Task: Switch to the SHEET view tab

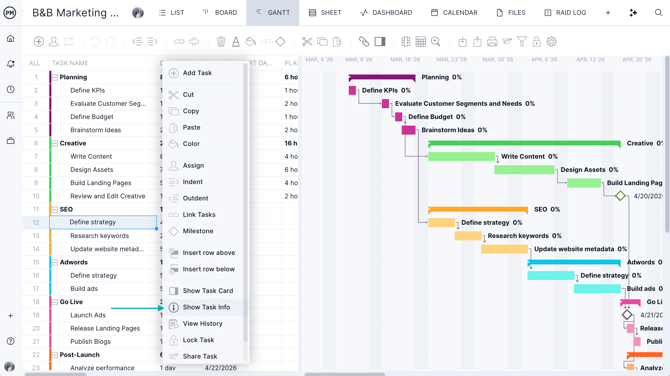Action: (x=325, y=13)
